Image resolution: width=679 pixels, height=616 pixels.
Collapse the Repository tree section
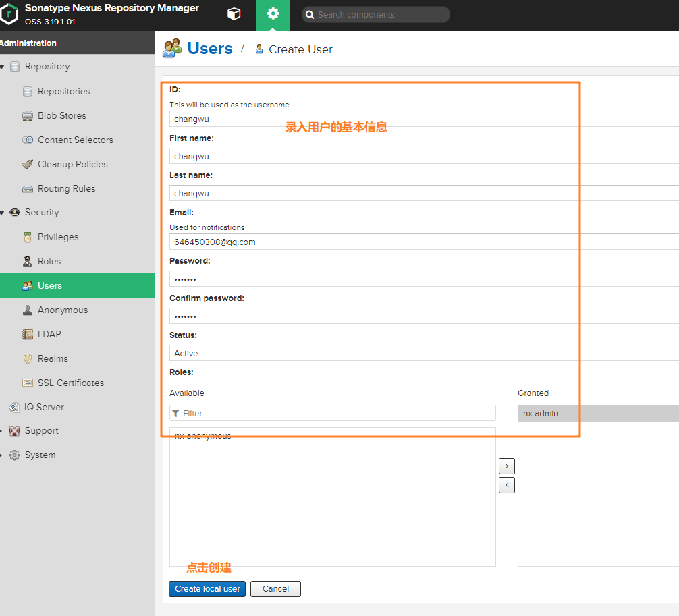(x=3, y=67)
